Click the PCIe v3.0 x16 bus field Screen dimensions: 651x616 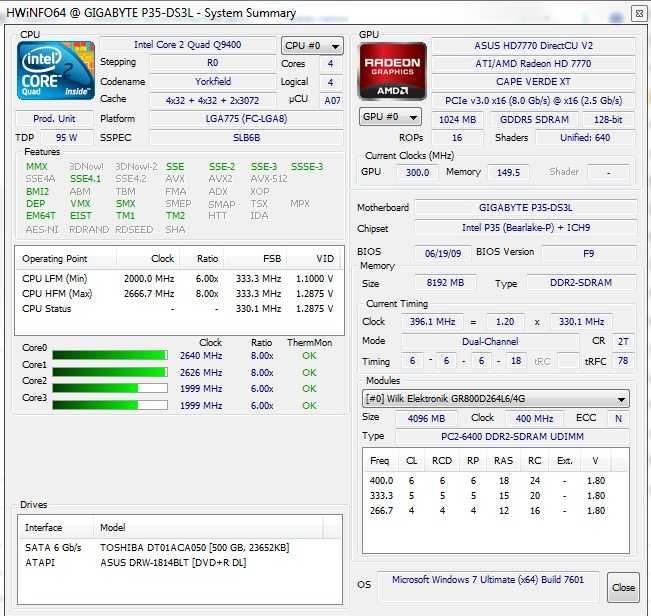tap(534, 100)
